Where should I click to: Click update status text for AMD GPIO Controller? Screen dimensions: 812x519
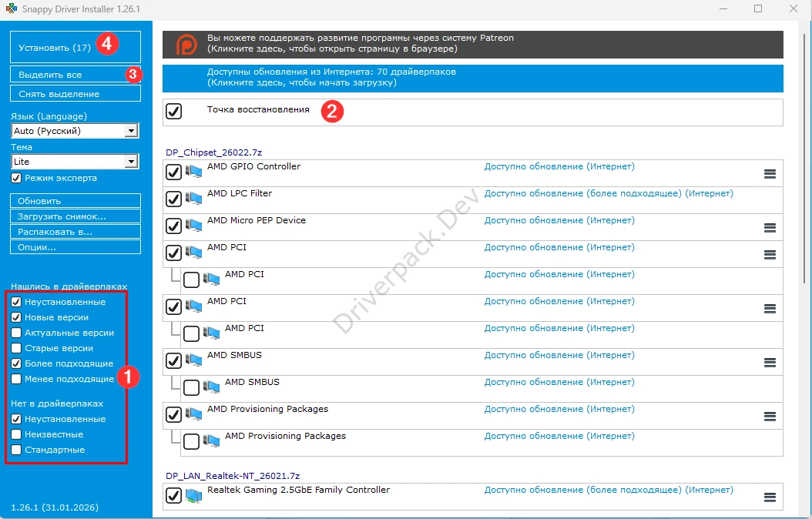coord(559,166)
